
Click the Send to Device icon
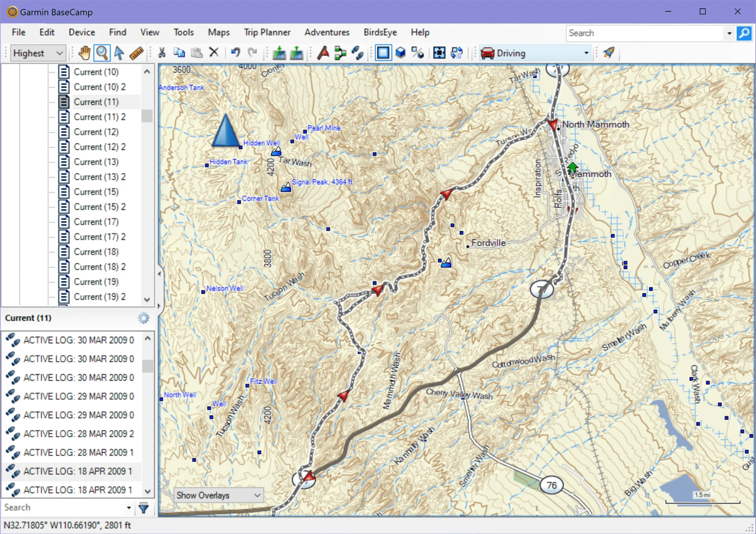[x=279, y=53]
